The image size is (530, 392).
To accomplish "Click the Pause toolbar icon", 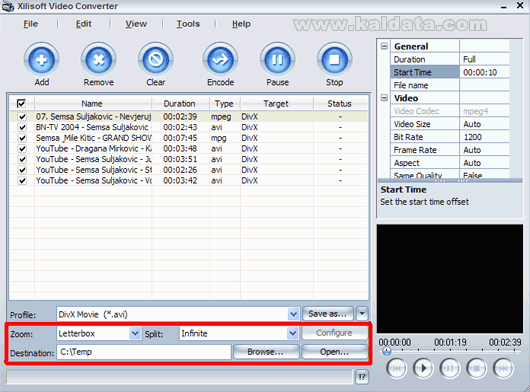I will pyautogui.click(x=278, y=60).
